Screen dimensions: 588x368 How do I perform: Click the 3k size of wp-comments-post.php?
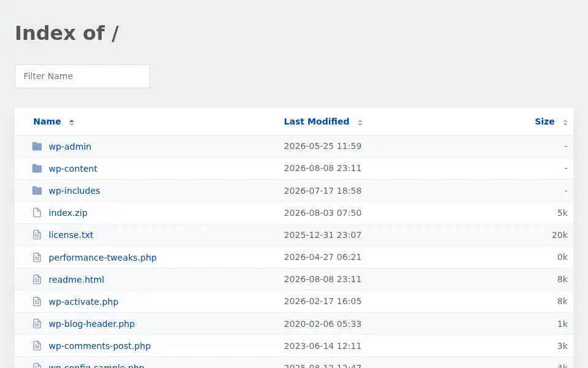562,346
